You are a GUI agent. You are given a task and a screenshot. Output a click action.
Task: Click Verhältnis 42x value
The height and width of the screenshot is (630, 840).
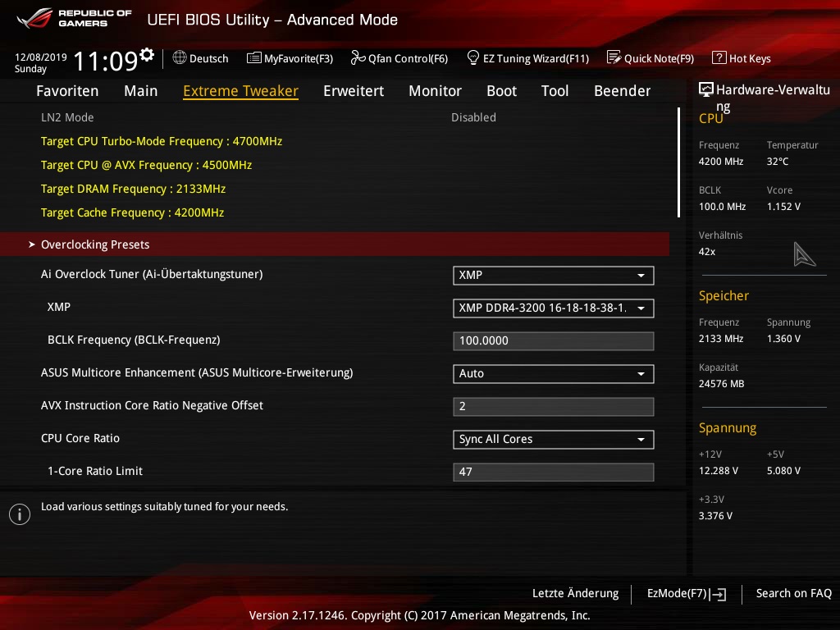706,251
